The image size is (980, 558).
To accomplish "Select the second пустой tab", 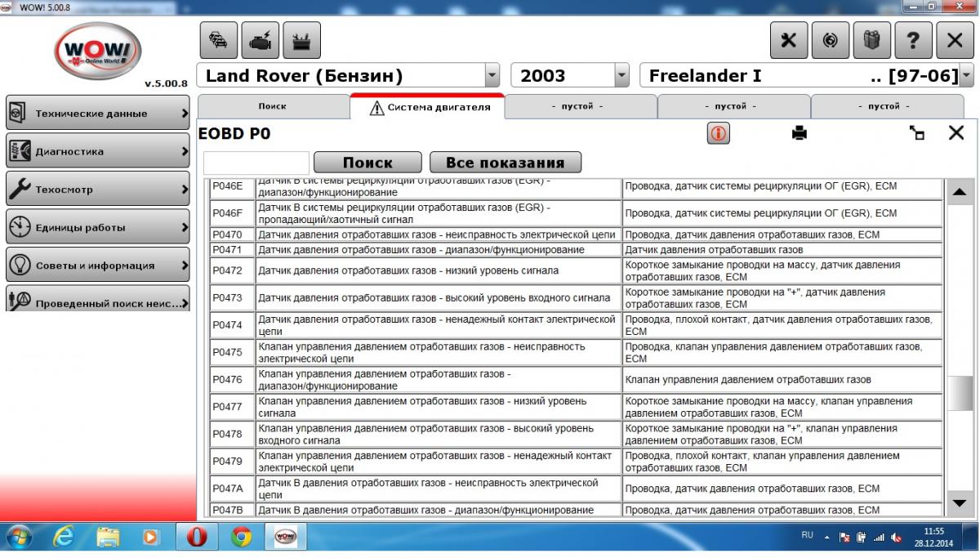I will (733, 106).
